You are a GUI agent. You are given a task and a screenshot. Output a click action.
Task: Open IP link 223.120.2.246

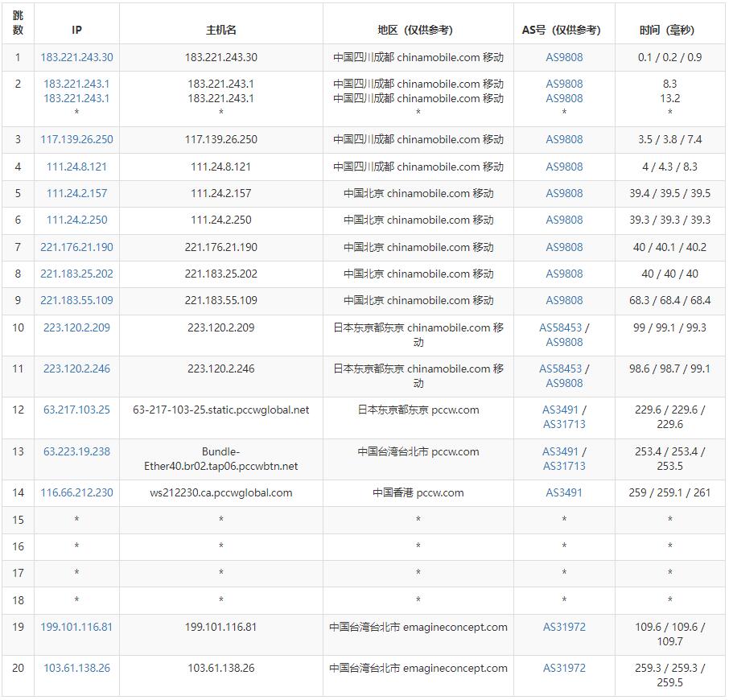coord(76,369)
